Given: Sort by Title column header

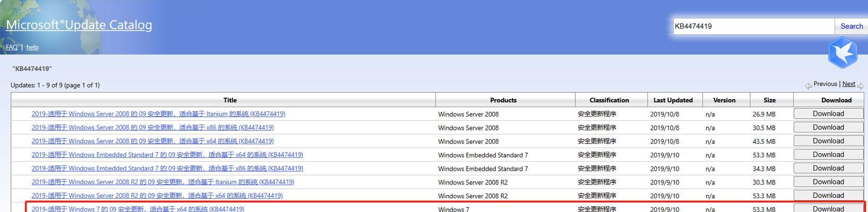Looking at the screenshot, I should [230, 100].
